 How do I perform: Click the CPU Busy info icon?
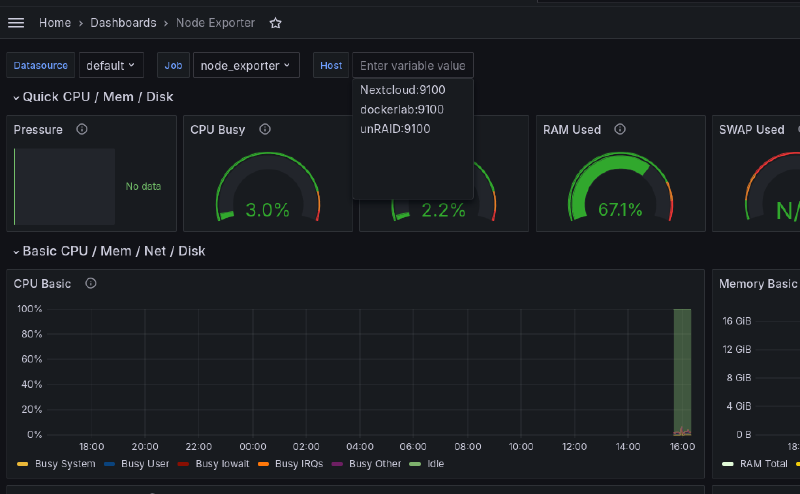tap(266, 129)
